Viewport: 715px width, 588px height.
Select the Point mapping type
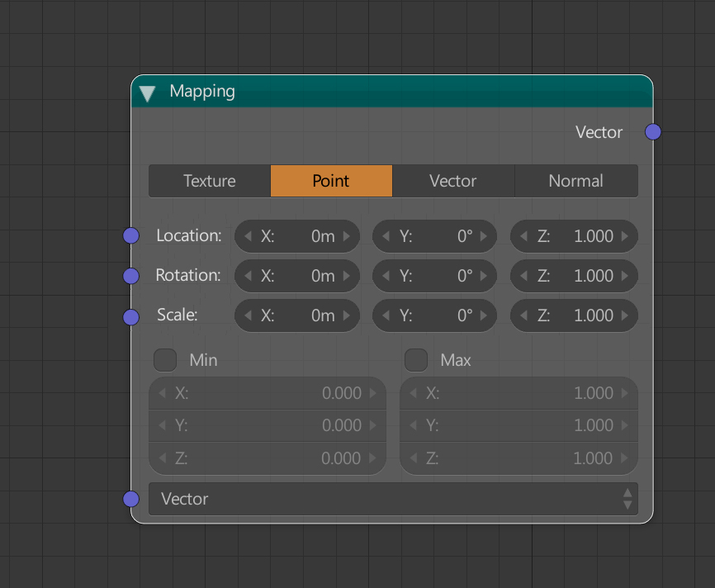click(332, 181)
